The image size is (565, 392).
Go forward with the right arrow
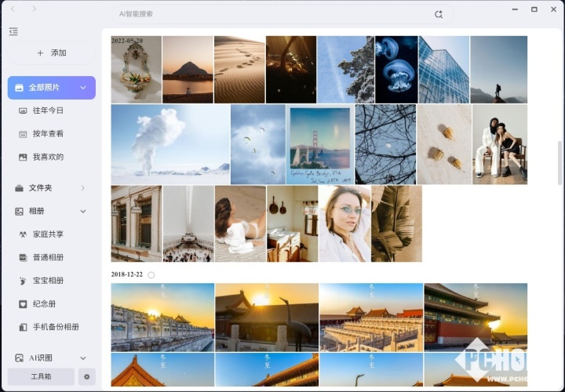click(34, 9)
